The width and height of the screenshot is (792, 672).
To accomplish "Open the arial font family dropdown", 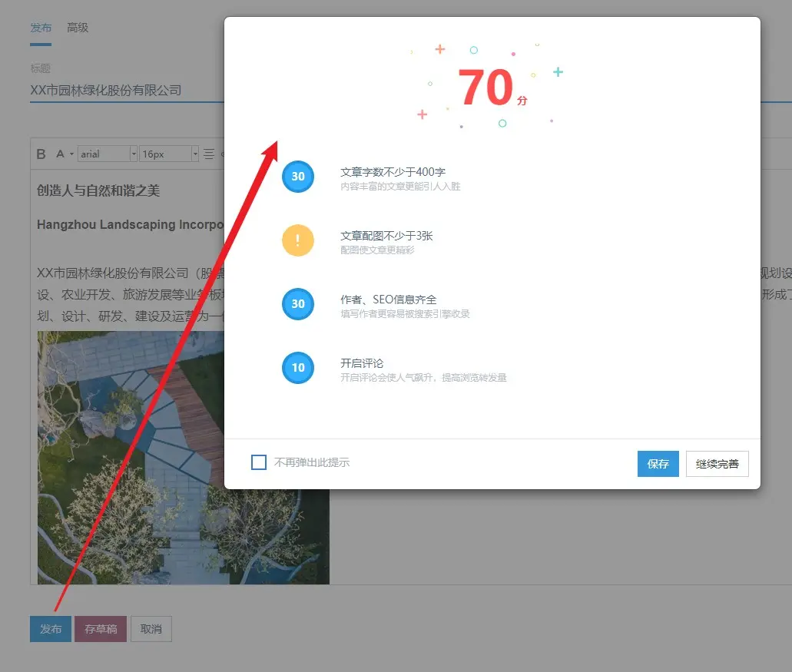I will point(108,154).
